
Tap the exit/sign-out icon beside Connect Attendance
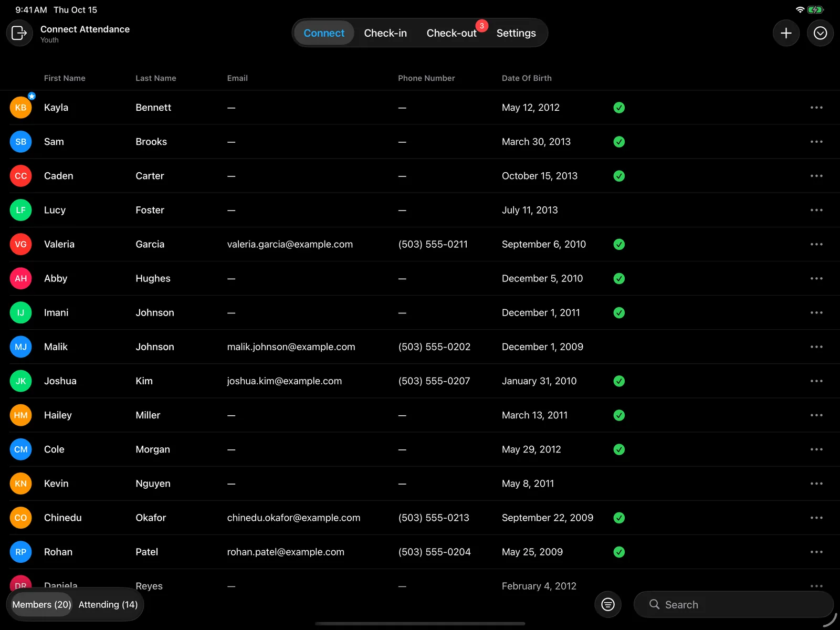(19, 33)
